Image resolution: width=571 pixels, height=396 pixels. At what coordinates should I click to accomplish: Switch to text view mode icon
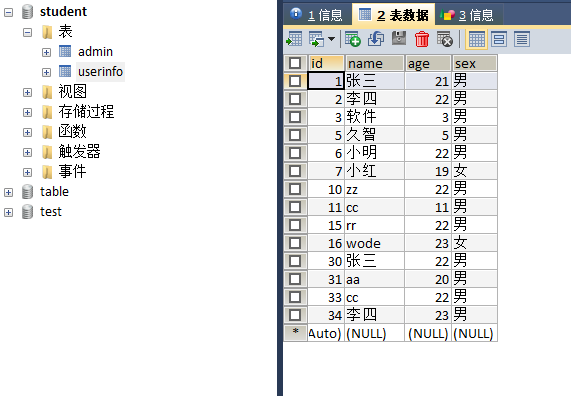(521, 39)
